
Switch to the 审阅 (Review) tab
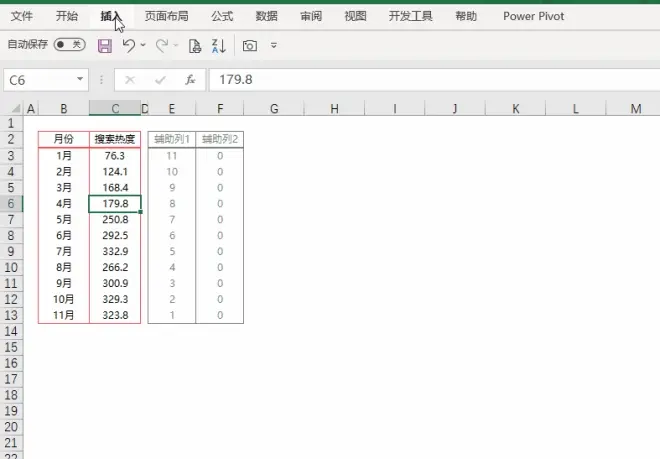311,16
